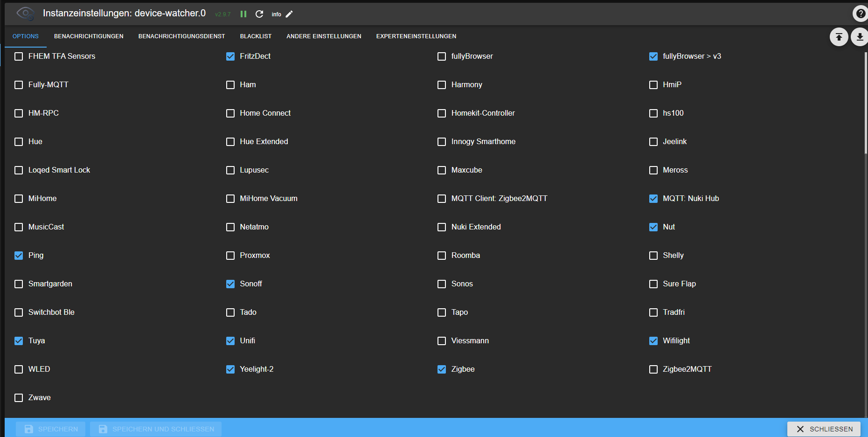
Task: Uncheck fullyBrowser > v3 checkbox
Action: 653,56
